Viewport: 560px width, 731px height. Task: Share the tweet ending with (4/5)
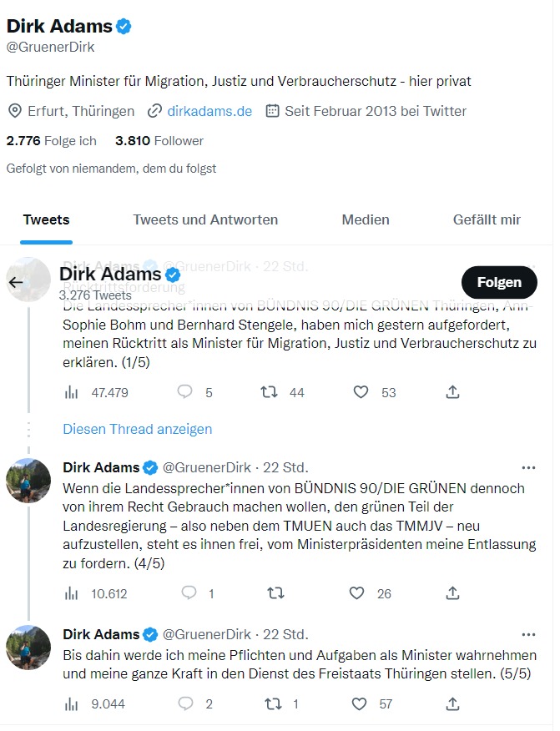point(452,593)
